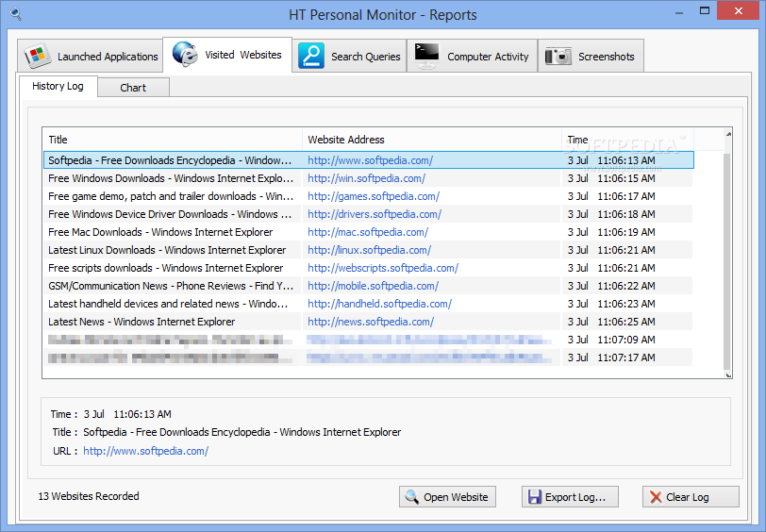Screen dimensions: 766x532
Task: Open the http://news.softpedia.com/ link
Action: 371,322
